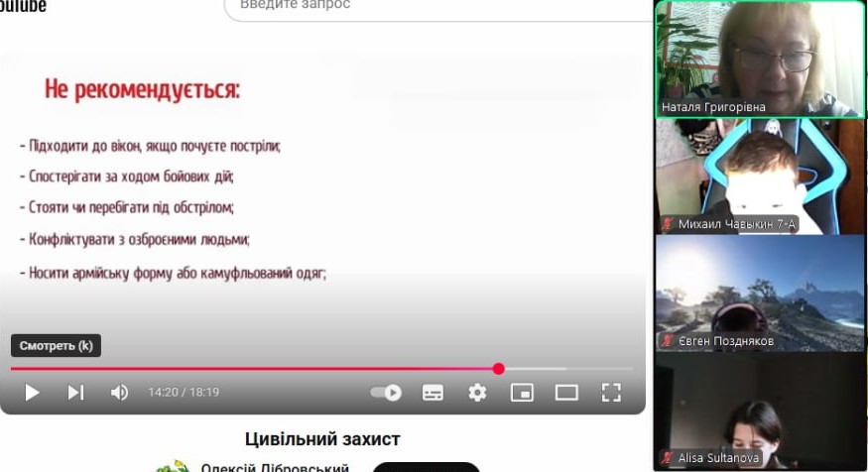
Task: Click muted mic icon of Євген Поздняков
Action: click(x=667, y=341)
